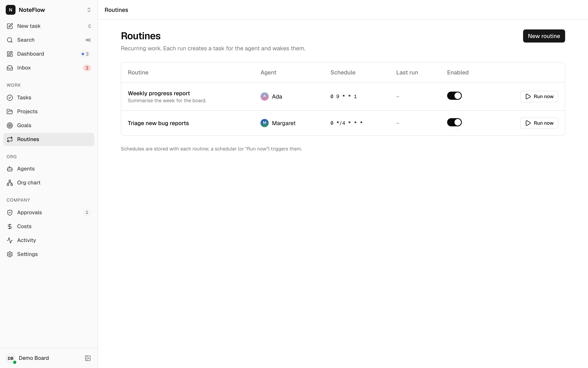588x368 pixels.
Task: Click the Triage new bug reports title
Action: pyautogui.click(x=158, y=123)
